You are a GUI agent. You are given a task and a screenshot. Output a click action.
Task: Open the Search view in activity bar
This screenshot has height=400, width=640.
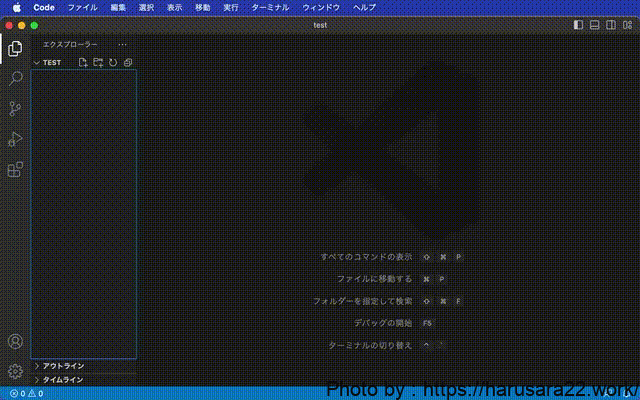(x=15, y=78)
